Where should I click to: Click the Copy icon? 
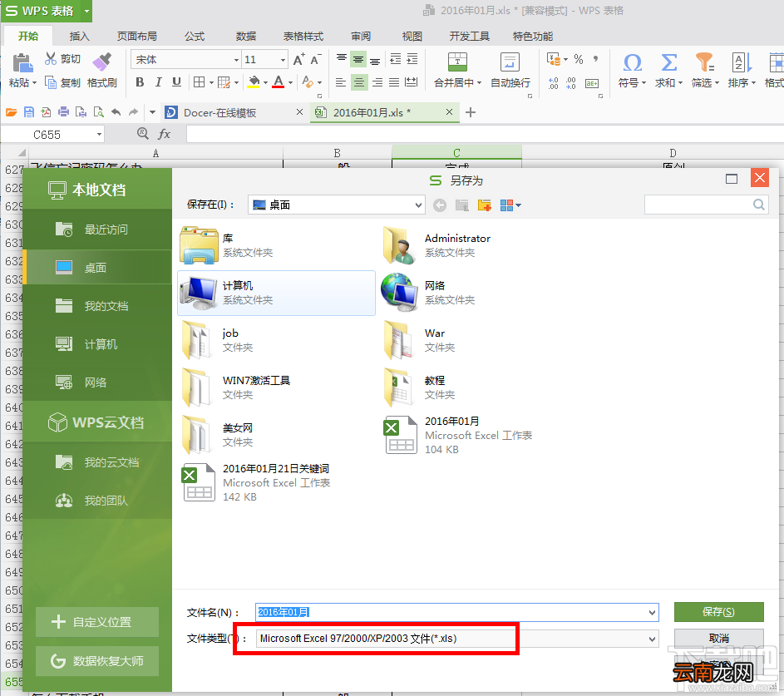50,82
